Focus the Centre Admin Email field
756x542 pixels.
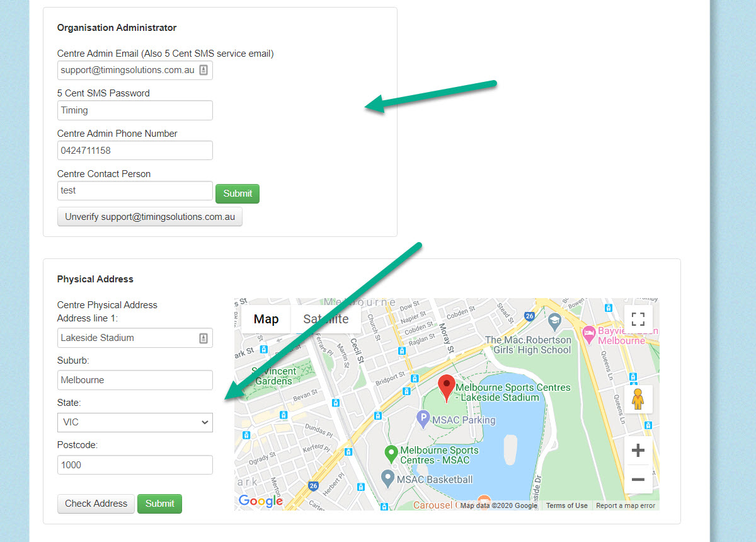135,70
